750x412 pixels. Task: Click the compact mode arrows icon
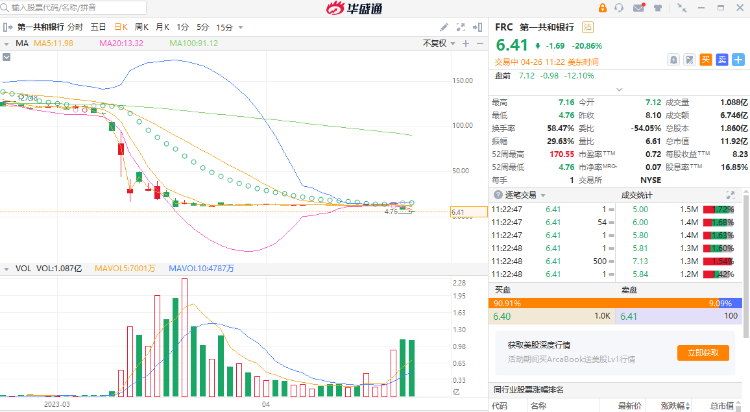(x=682, y=8)
